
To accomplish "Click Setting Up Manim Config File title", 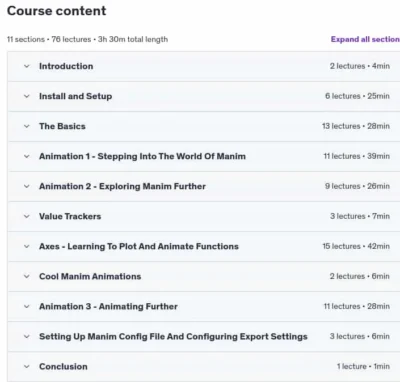I will [173, 336].
